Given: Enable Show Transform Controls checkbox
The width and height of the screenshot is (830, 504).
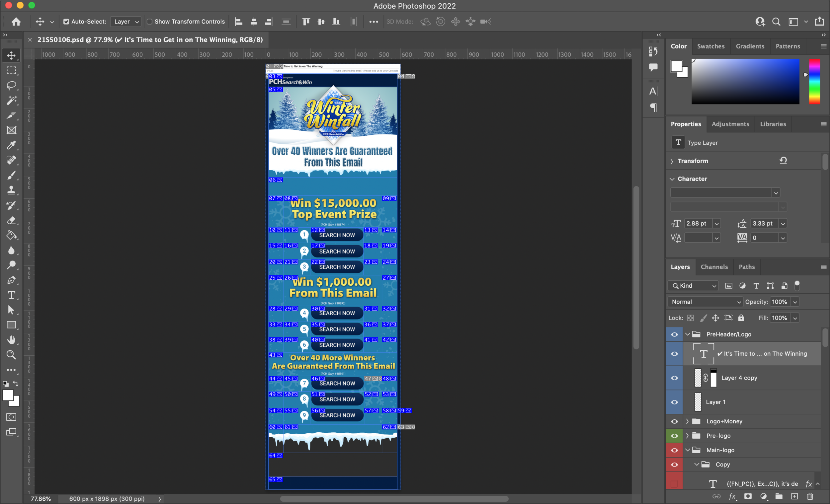Looking at the screenshot, I should 149,22.
